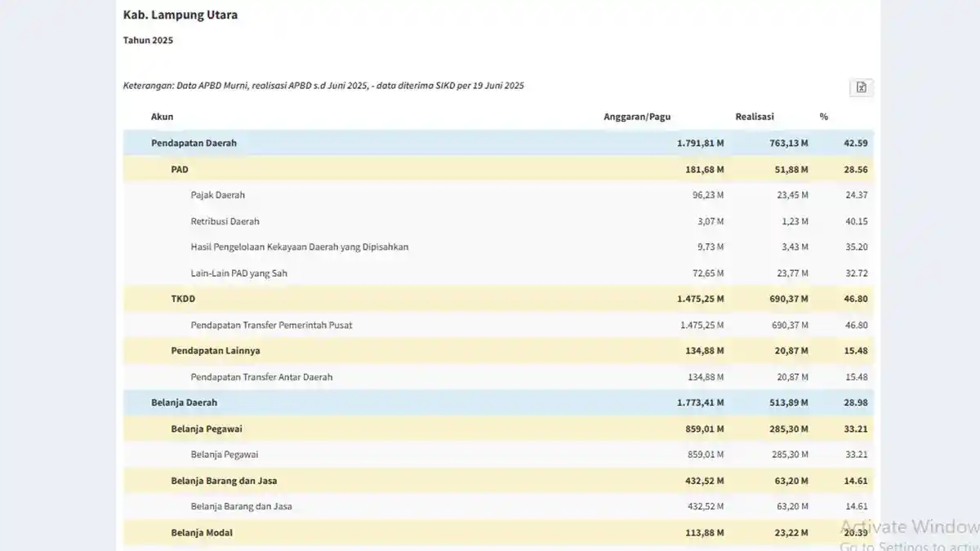Viewport: 980px width, 551px height.
Task: Select the PAD row label
Action: click(180, 169)
